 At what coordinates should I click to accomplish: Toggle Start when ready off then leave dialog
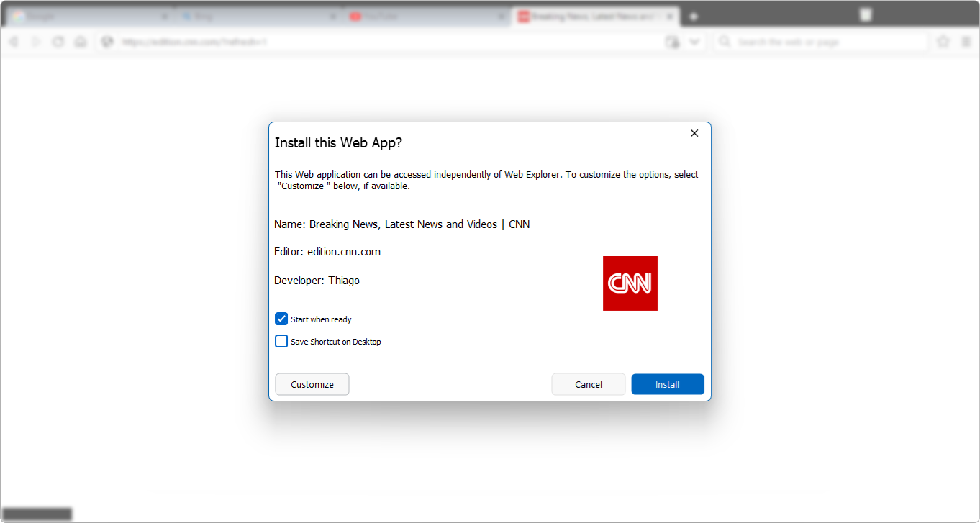281,319
